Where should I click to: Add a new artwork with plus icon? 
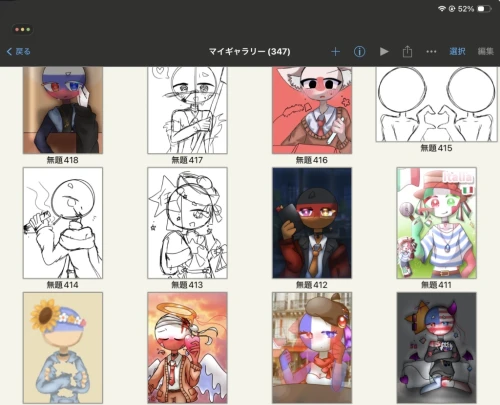click(x=335, y=52)
